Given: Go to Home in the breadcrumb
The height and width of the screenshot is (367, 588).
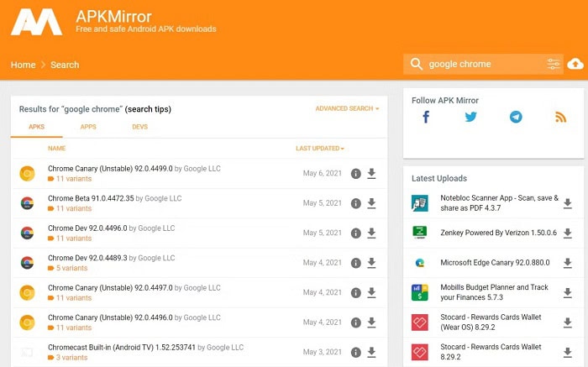Looking at the screenshot, I should tap(23, 65).
